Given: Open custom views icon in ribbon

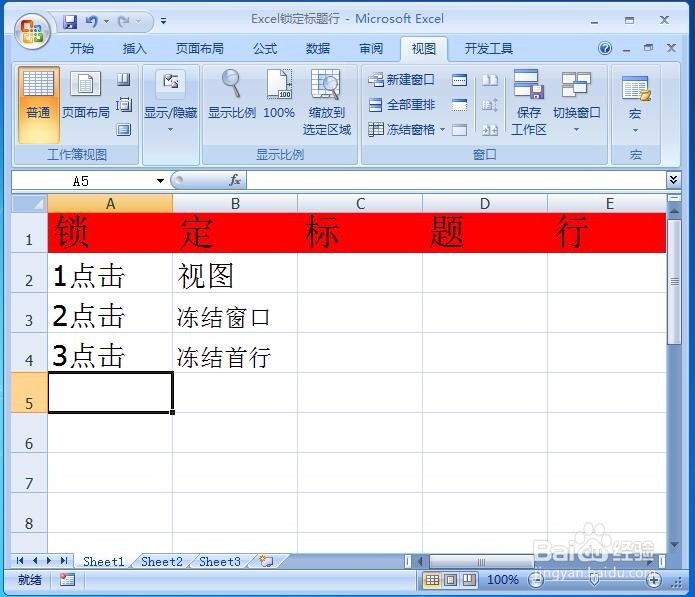Looking at the screenshot, I should (124, 105).
